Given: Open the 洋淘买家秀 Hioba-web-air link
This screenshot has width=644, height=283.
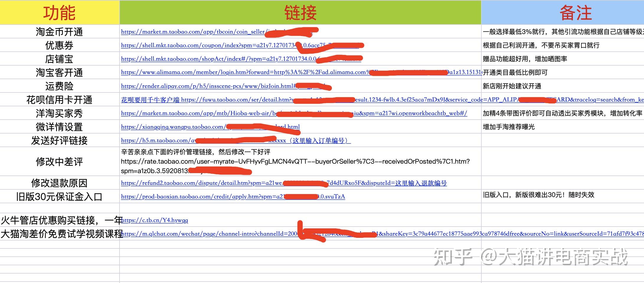Looking at the screenshot, I should point(294,113).
